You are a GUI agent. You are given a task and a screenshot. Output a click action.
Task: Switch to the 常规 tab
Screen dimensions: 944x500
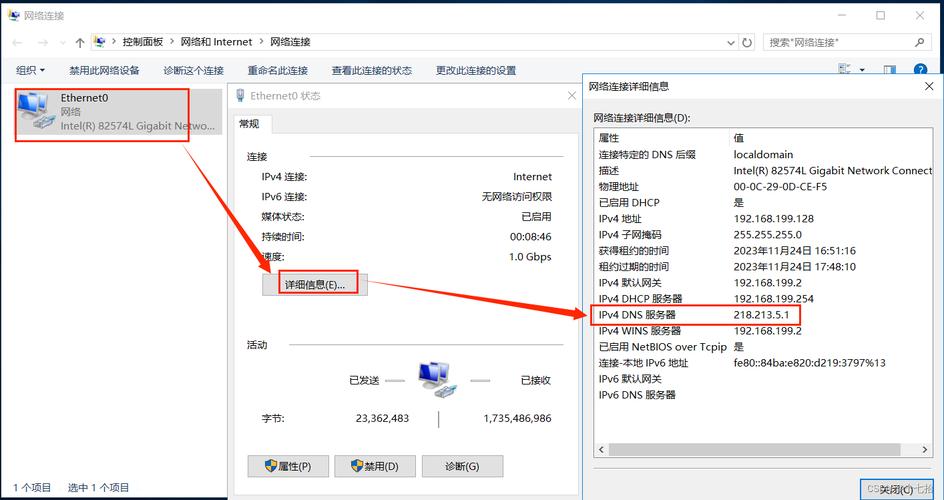[x=249, y=124]
